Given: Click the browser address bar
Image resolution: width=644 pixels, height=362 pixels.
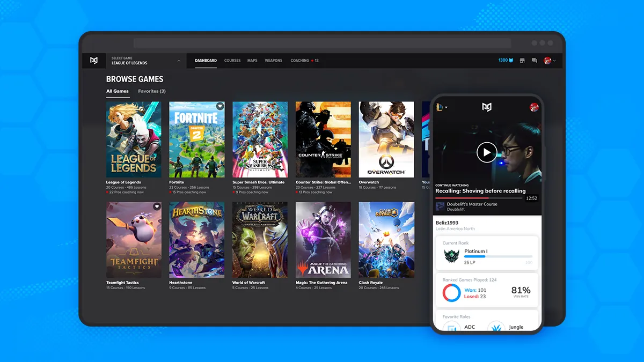Looking at the screenshot, I should click(322, 43).
